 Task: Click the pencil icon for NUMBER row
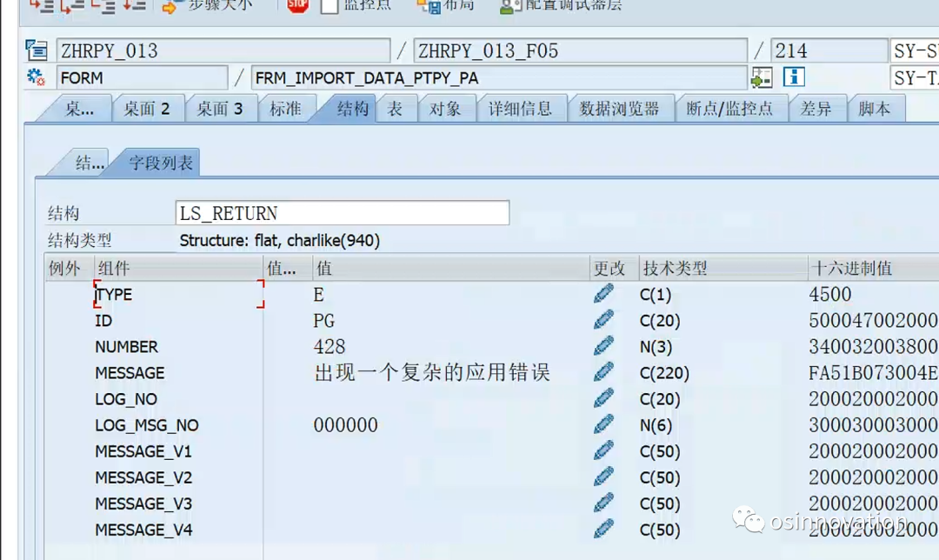pos(603,346)
